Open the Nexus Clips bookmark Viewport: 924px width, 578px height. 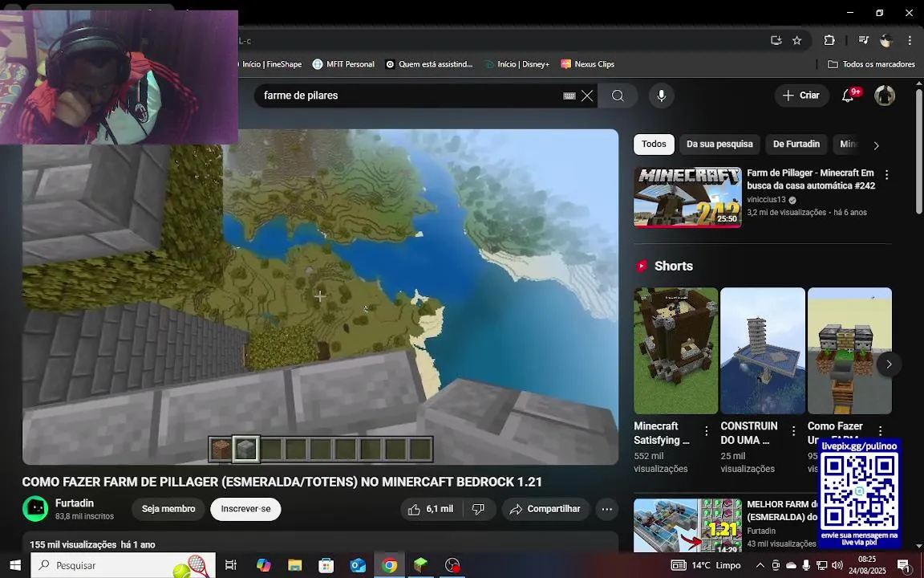click(587, 63)
